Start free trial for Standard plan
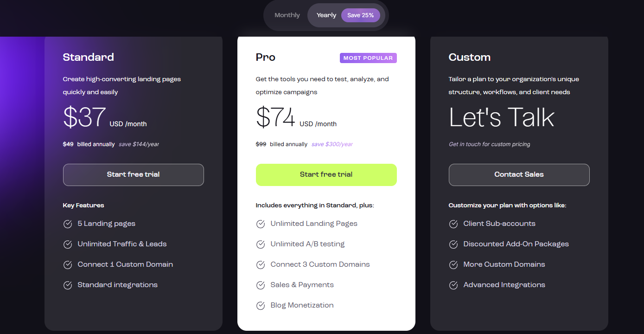644x334 pixels. [x=134, y=175]
